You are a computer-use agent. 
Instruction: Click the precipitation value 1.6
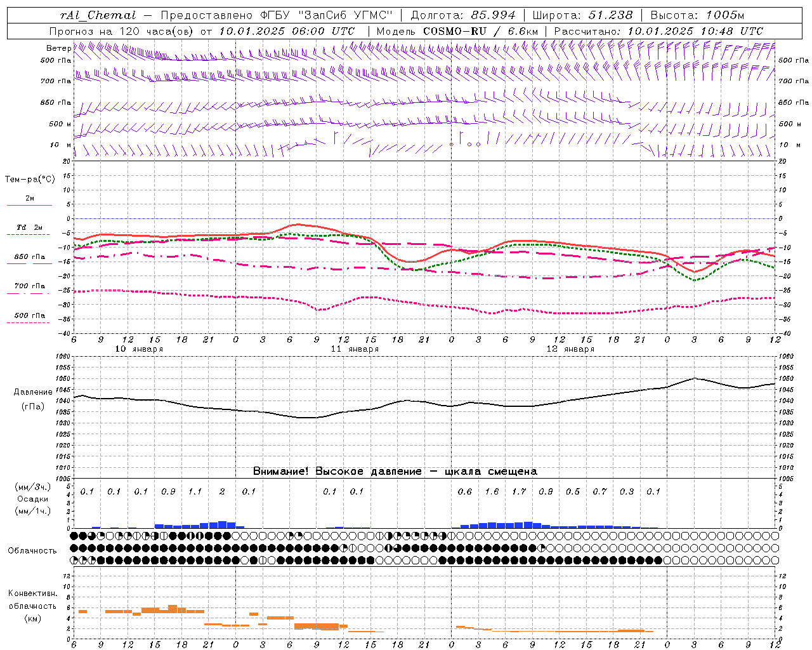492,491
